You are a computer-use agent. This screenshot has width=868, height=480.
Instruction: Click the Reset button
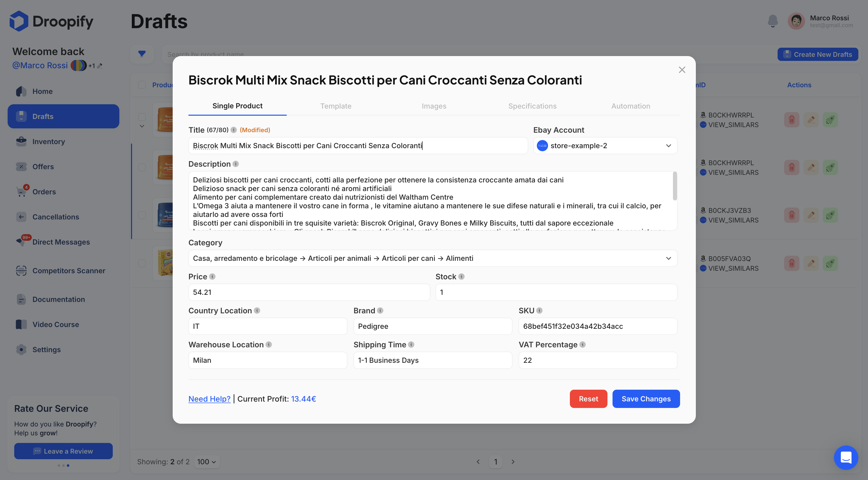(x=588, y=399)
